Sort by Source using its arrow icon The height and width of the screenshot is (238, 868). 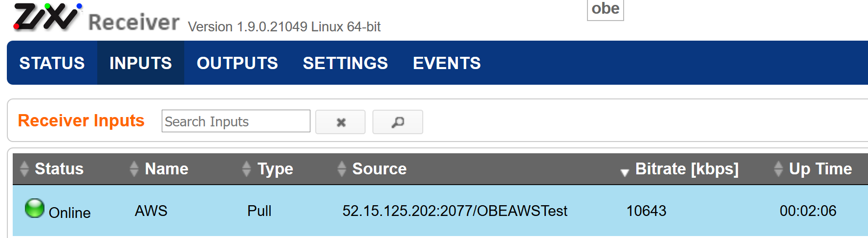pos(342,169)
